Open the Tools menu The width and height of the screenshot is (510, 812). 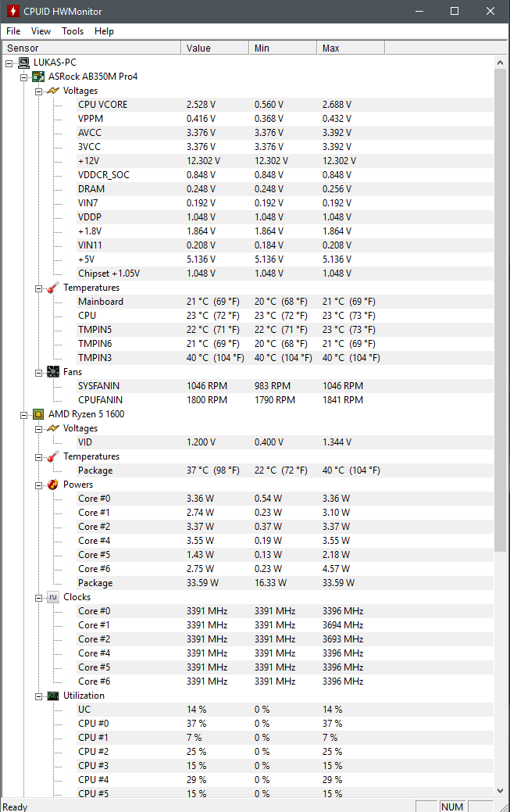point(73,31)
